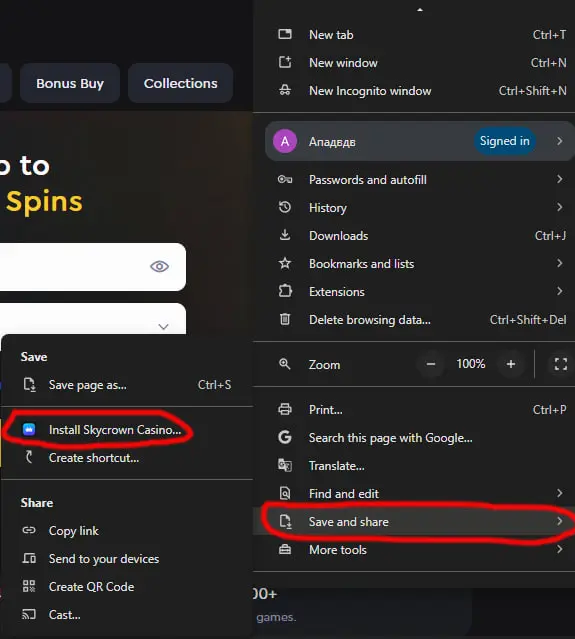Screen dimensions: 575x639
Task: Click the Translate icon
Action: tap(285, 465)
